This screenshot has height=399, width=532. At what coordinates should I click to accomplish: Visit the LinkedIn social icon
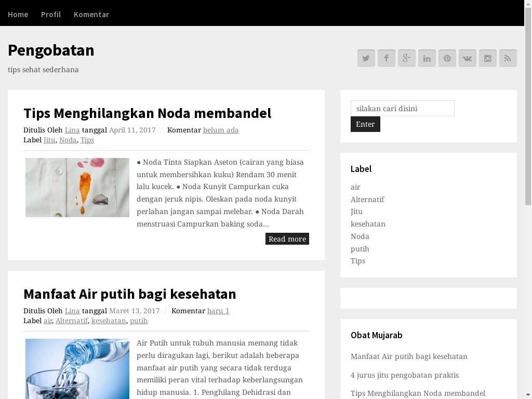point(427,58)
